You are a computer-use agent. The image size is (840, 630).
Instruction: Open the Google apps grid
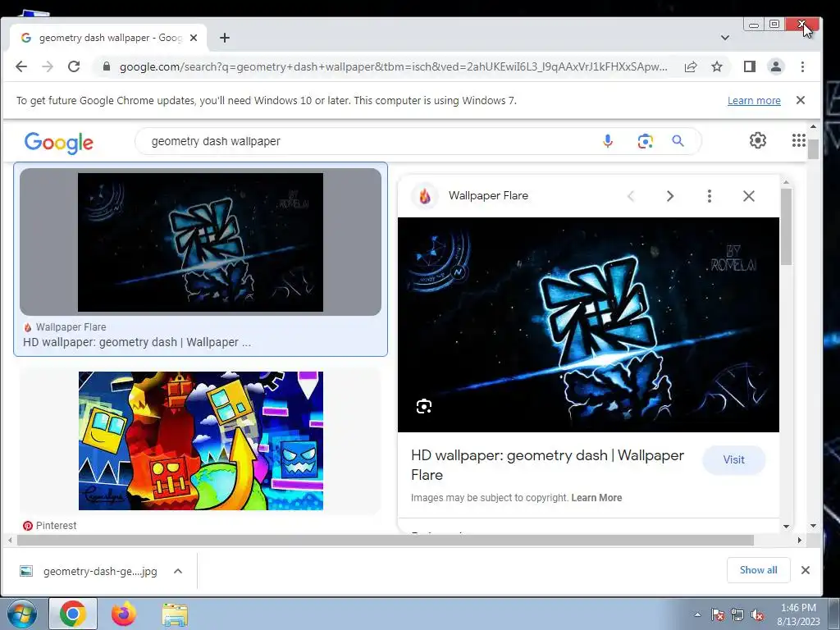pos(799,140)
